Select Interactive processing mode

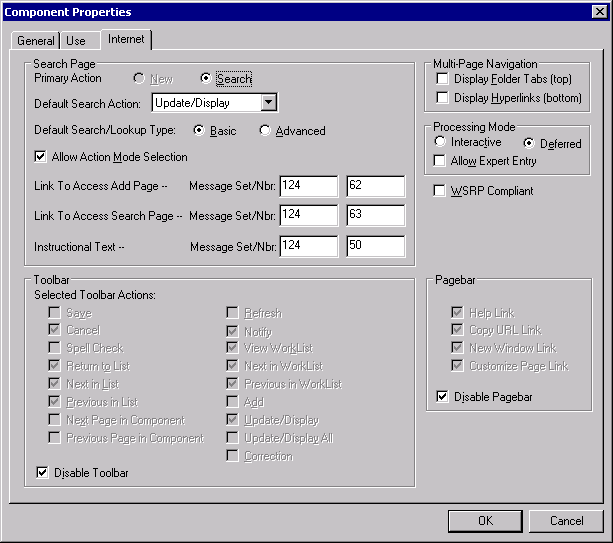click(x=440, y=142)
